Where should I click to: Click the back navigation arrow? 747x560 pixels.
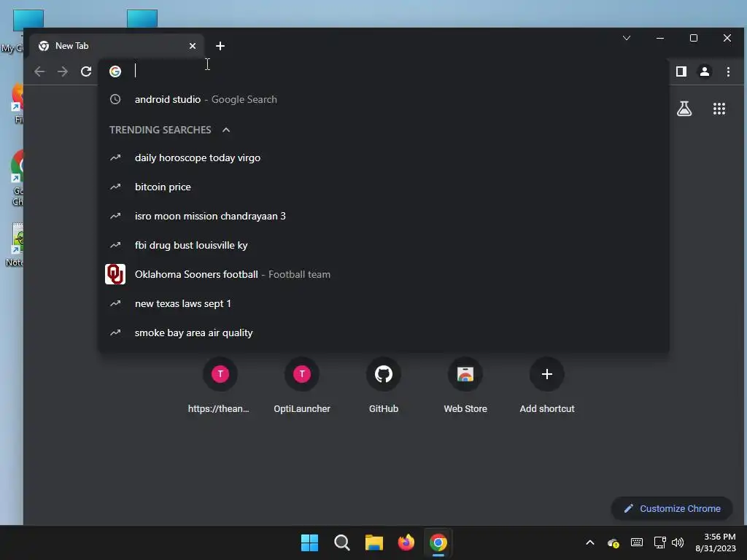(39, 71)
